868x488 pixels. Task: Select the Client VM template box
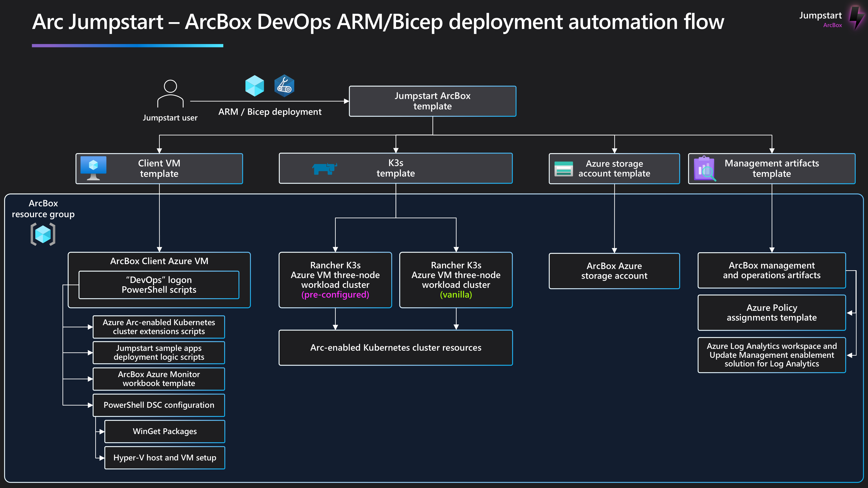coord(159,168)
